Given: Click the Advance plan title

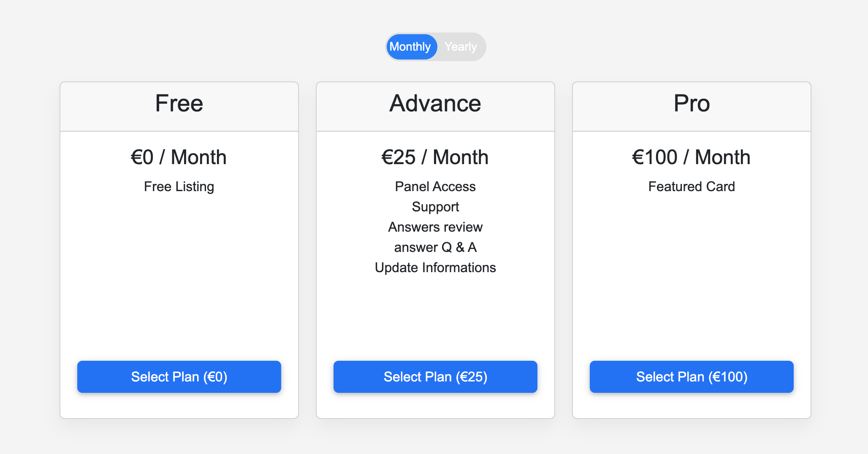Looking at the screenshot, I should [x=435, y=103].
